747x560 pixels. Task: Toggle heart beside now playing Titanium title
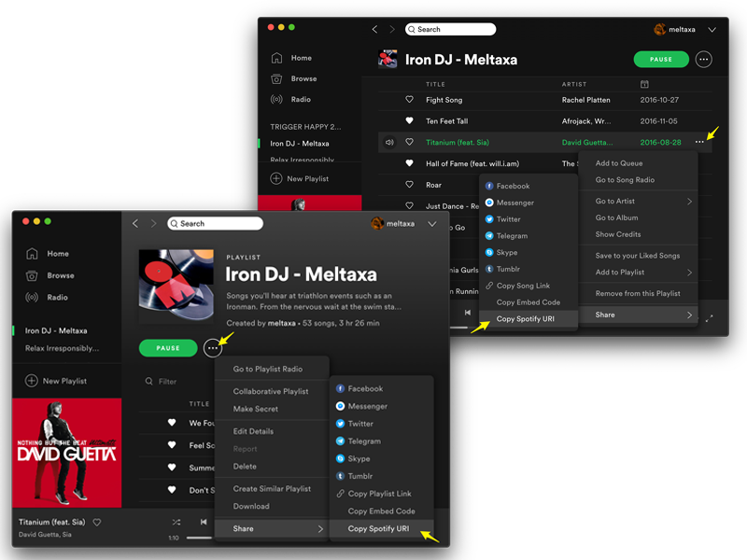[x=97, y=523]
